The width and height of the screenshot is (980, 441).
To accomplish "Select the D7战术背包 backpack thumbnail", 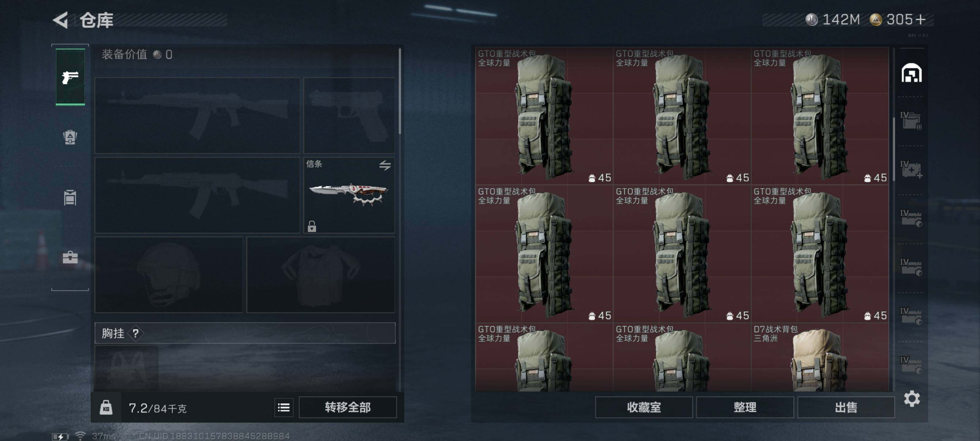I will pos(820,357).
